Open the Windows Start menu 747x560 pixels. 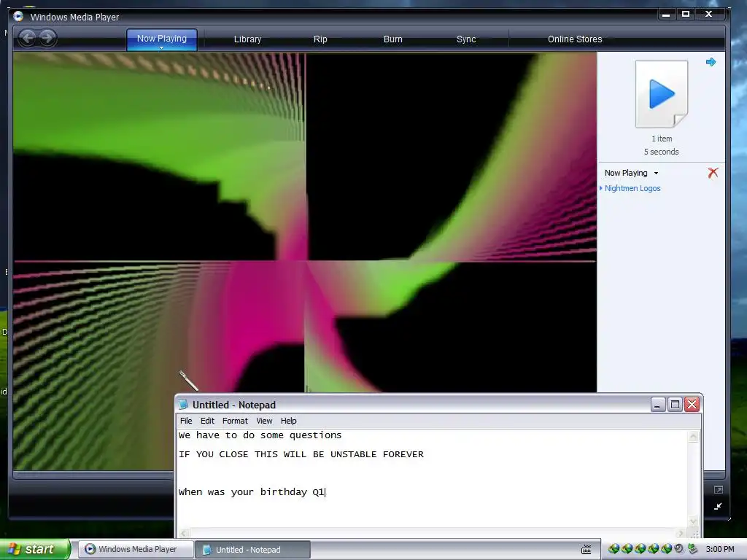point(34,549)
